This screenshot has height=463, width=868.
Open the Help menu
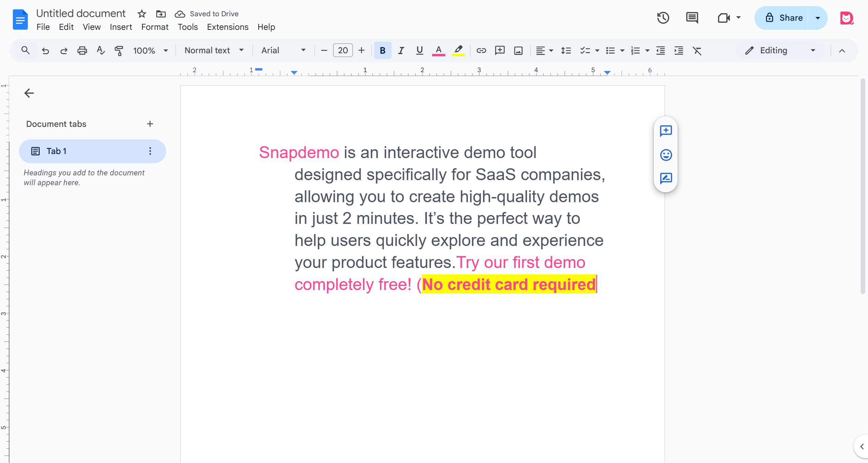[266, 27]
